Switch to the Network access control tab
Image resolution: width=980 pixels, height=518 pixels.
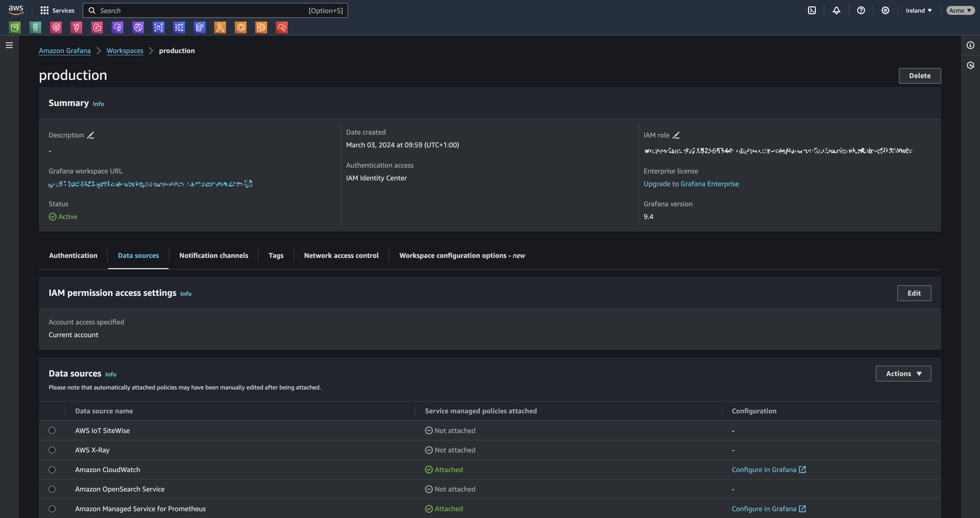(341, 255)
